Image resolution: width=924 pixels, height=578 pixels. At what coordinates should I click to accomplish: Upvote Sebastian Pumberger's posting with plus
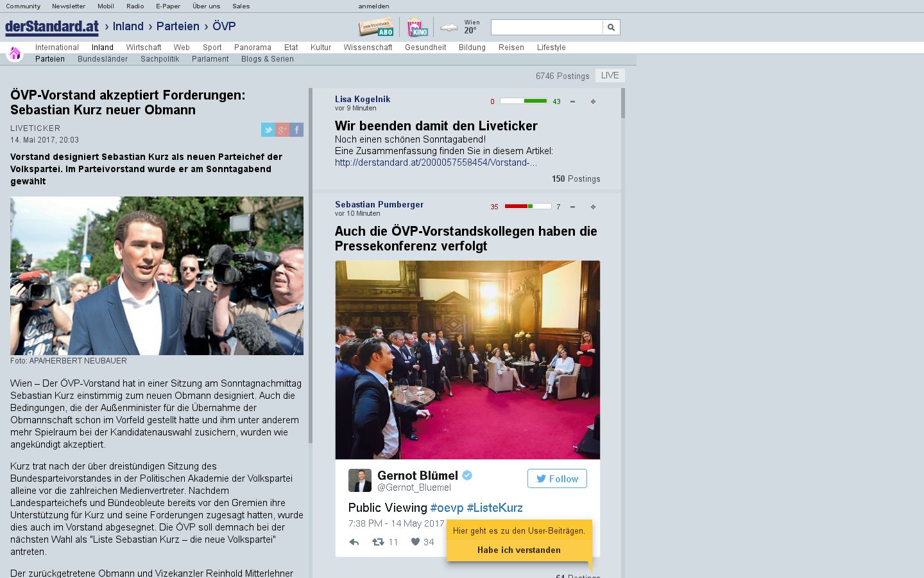pyautogui.click(x=593, y=207)
